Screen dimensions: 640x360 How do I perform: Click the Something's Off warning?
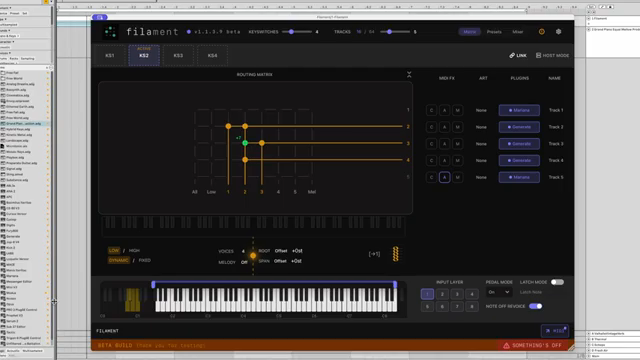pos(532,345)
